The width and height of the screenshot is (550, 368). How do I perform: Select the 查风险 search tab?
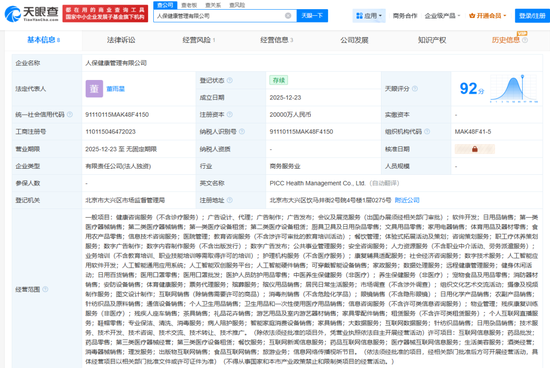[x=237, y=5]
